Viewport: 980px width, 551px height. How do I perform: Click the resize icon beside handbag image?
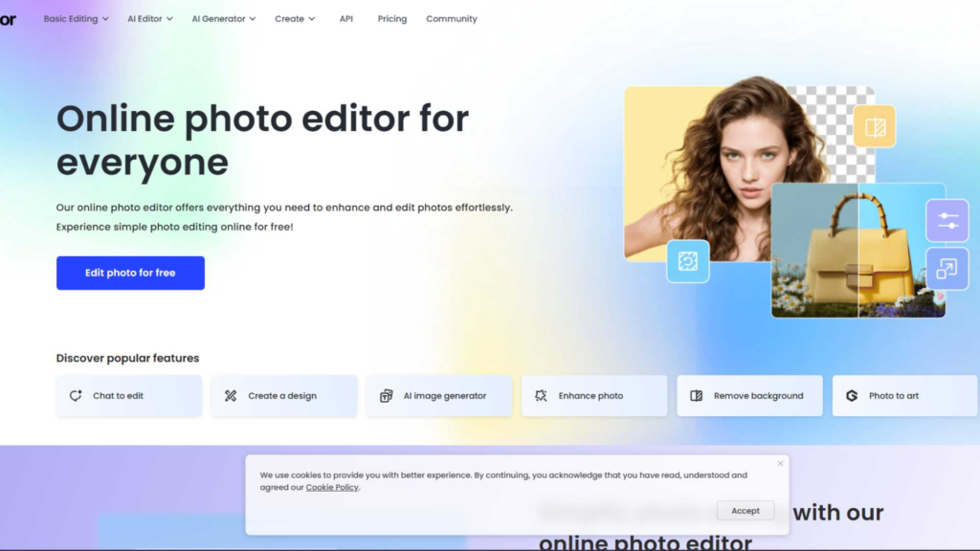click(947, 269)
